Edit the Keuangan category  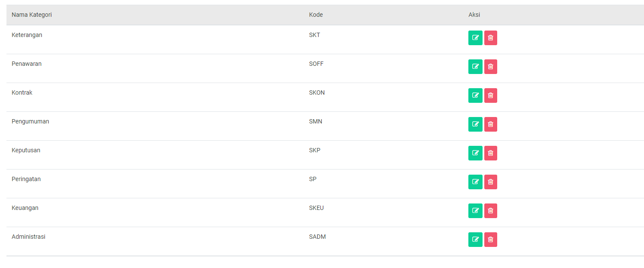point(475,211)
